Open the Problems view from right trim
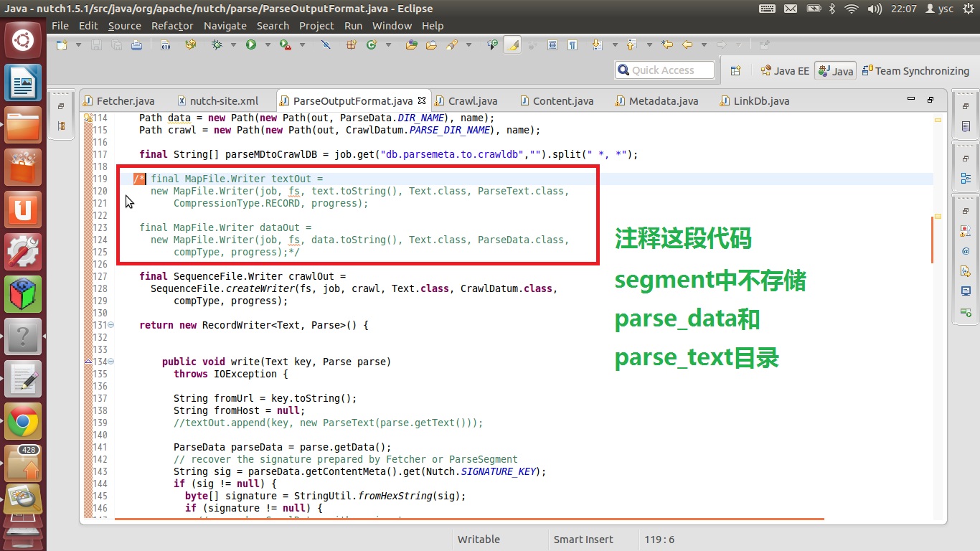This screenshot has height=551, width=980. 966,231
